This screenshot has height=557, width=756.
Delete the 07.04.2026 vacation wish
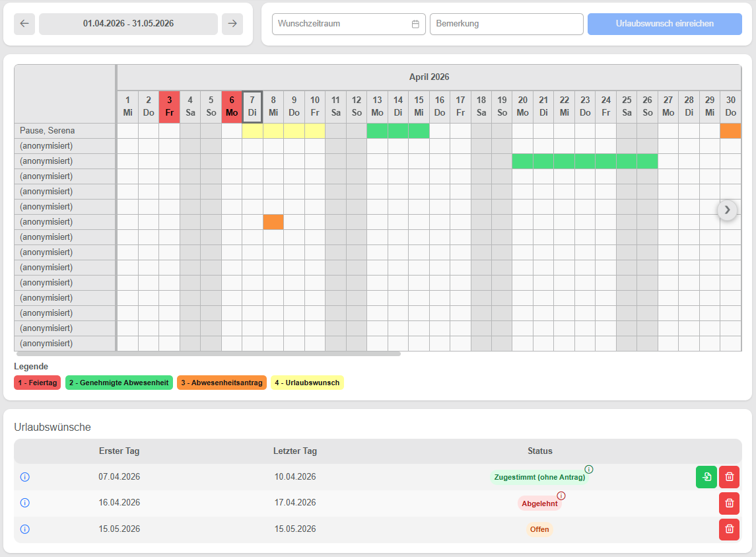[729, 477]
